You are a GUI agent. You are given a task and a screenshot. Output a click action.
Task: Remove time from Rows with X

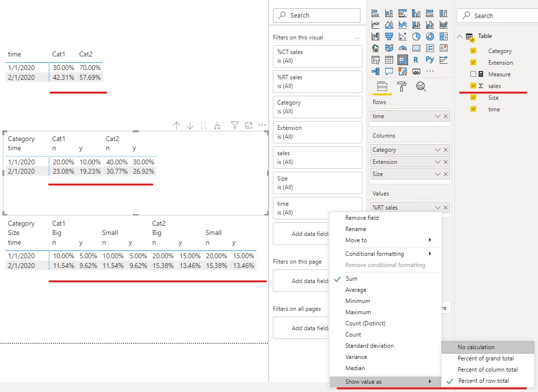coord(446,116)
